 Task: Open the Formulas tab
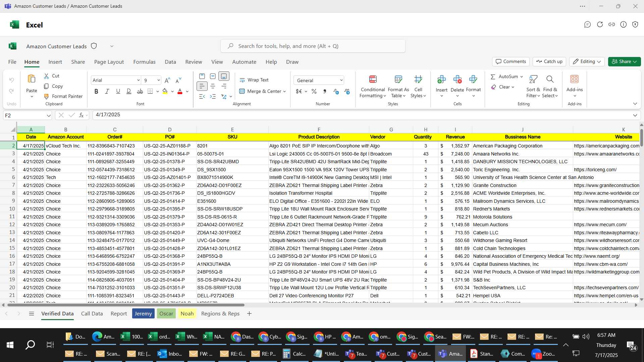(x=144, y=62)
